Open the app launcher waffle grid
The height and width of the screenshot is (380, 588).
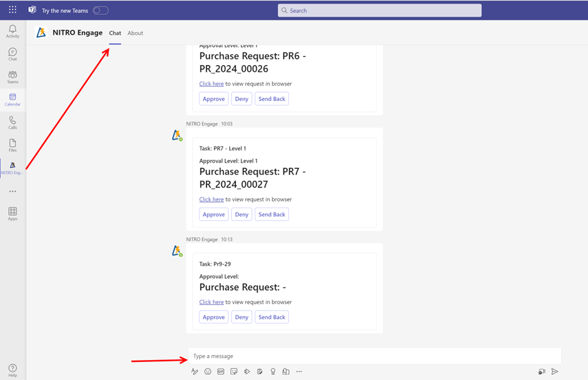(13, 10)
